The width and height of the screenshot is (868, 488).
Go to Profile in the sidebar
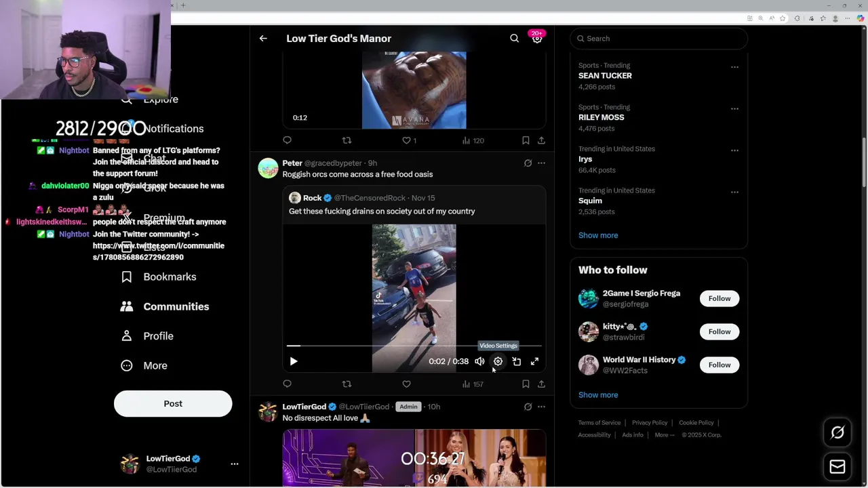(x=147, y=336)
